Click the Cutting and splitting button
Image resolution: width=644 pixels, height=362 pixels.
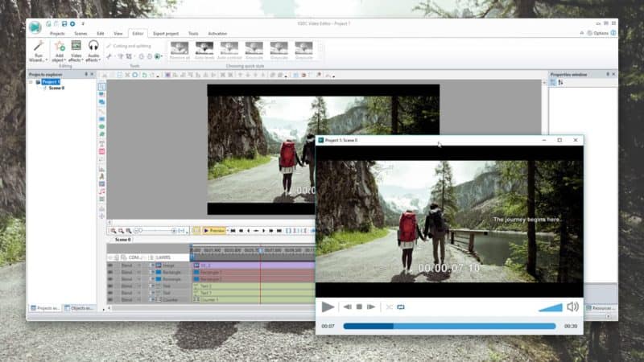click(129, 46)
